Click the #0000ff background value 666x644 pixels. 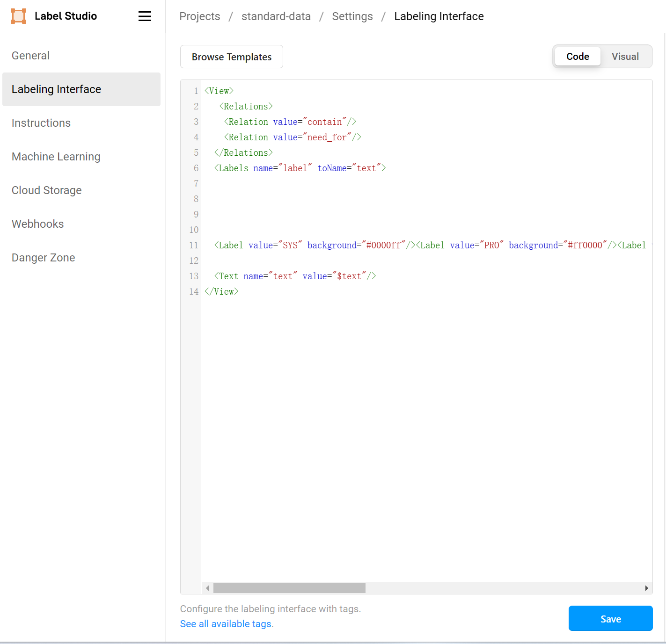click(383, 245)
